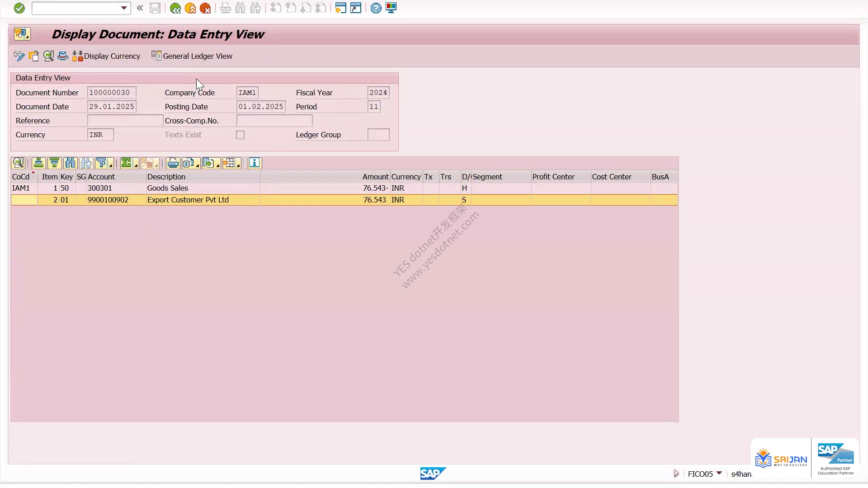Click the green Back icon

click(x=175, y=8)
